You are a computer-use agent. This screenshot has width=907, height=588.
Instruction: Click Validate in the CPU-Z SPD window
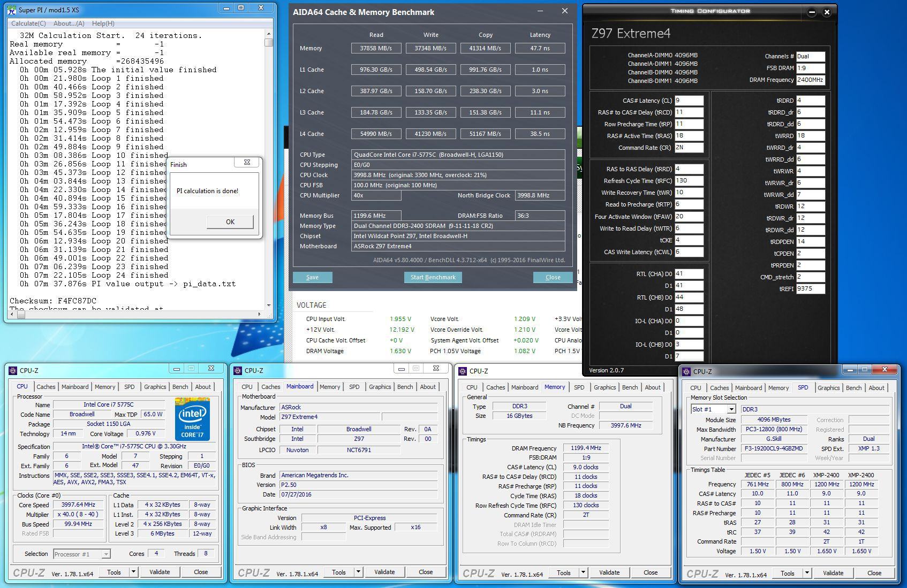(x=833, y=573)
